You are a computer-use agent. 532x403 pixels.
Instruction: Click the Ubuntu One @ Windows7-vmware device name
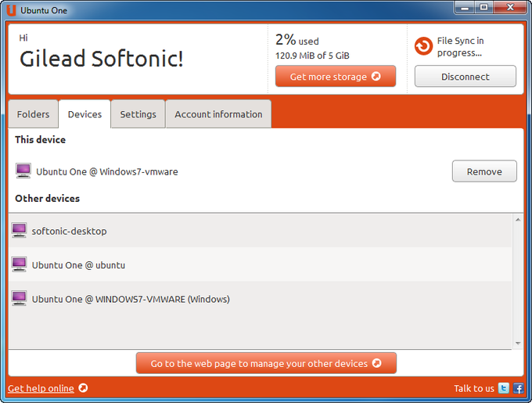107,171
